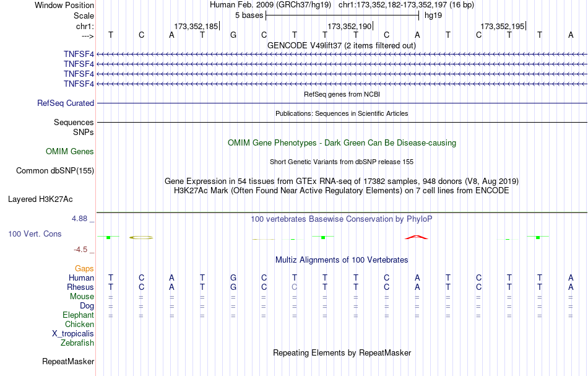Open the GENCODE V49lift37 track title
588x376 pixels.
click(341, 45)
